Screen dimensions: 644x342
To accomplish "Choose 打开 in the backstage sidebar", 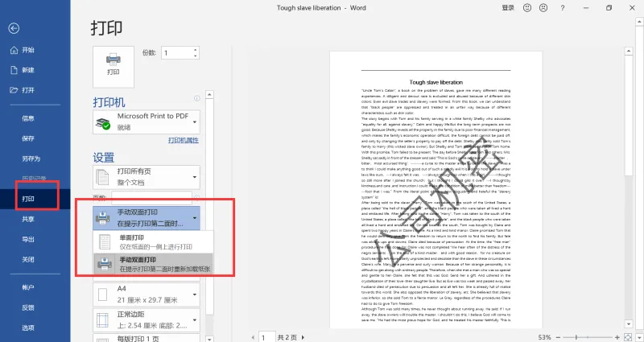I will (x=28, y=90).
